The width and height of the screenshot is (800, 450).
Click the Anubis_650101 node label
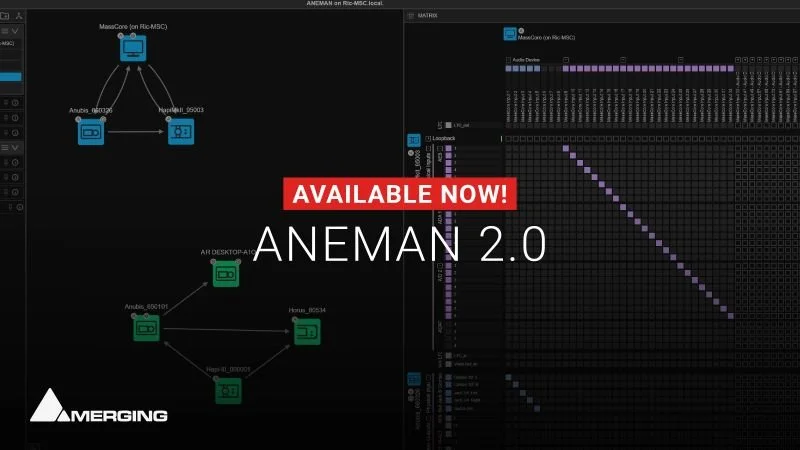click(x=146, y=307)
